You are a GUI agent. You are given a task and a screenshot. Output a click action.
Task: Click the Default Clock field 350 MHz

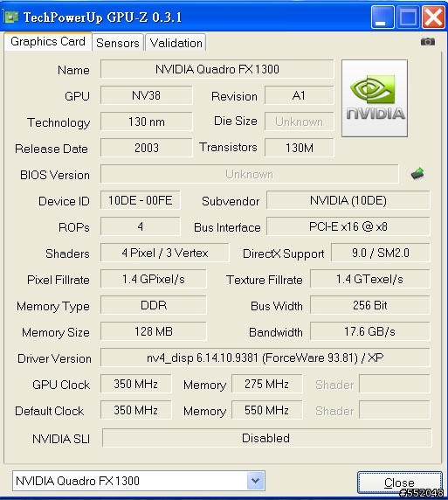click(136, 410)
